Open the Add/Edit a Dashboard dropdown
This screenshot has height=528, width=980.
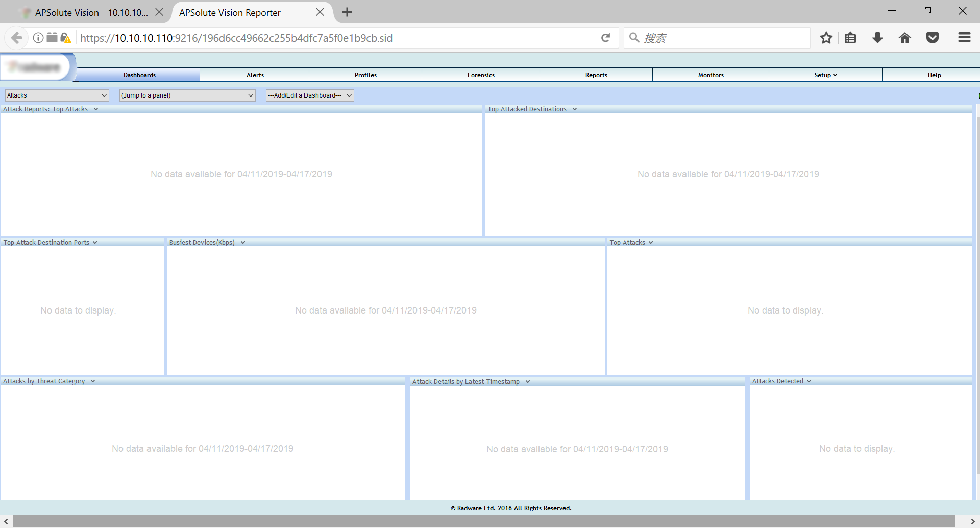(x=309, y=95)
